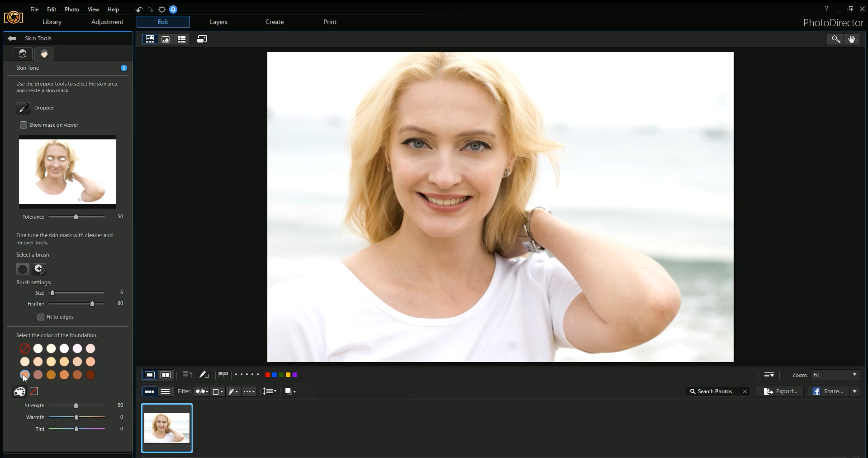Open the Photo menu

click(x=72, y=10)
